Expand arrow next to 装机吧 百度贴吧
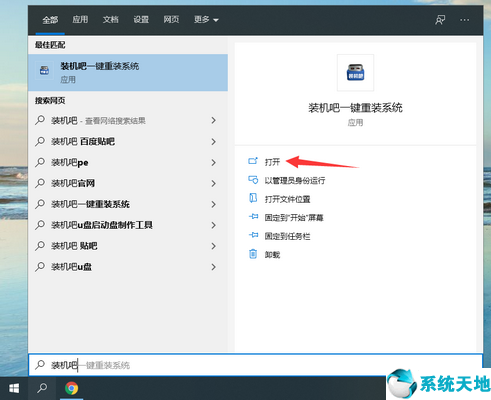Image resolution: width=491 pixels, height=400 pixels. pyautogui.click(x=214, y=142)
